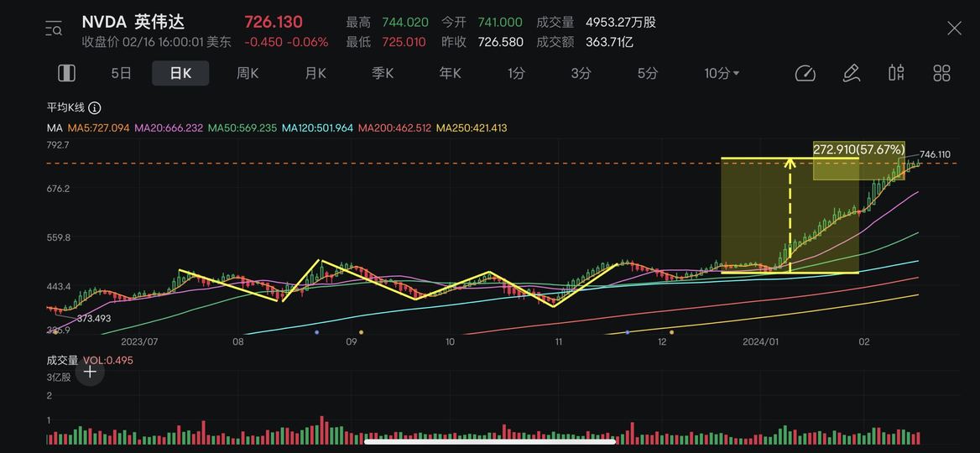Image resolution: width=980 pixels, height=453 pixels.
Task: Show info for 平均K线
Action: pos(95,108)
